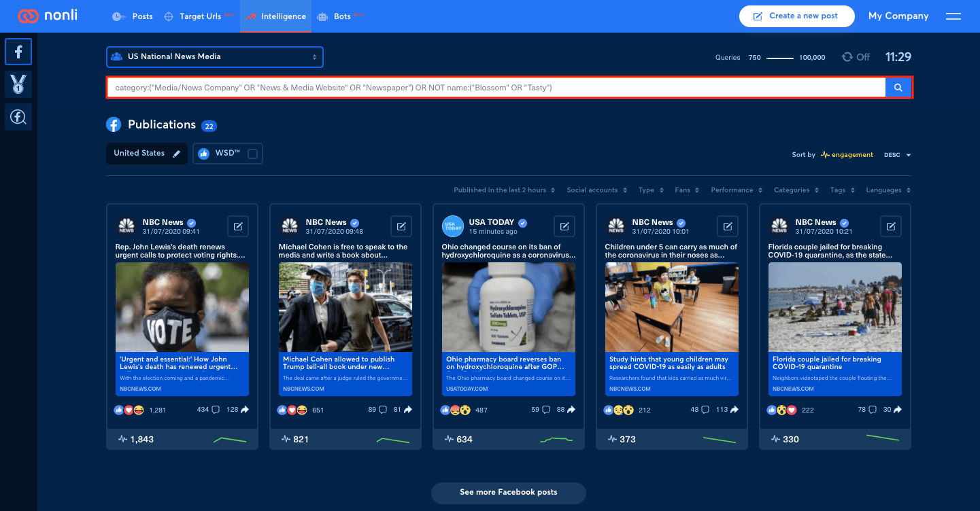Open the hamburger menu
Image resolution: width=980 pixels, height=511 pixels.
953,16
